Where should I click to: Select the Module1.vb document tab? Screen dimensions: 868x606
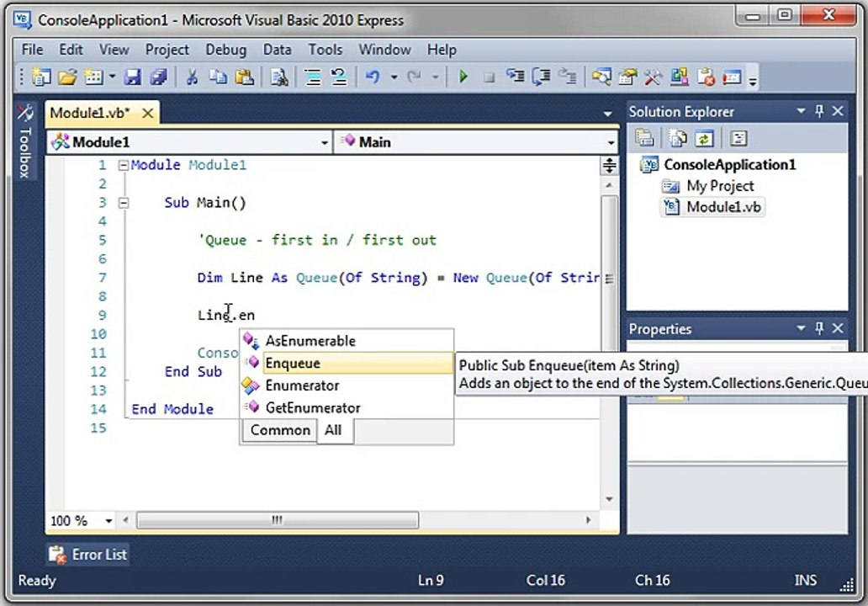click(x=90, y=113)
